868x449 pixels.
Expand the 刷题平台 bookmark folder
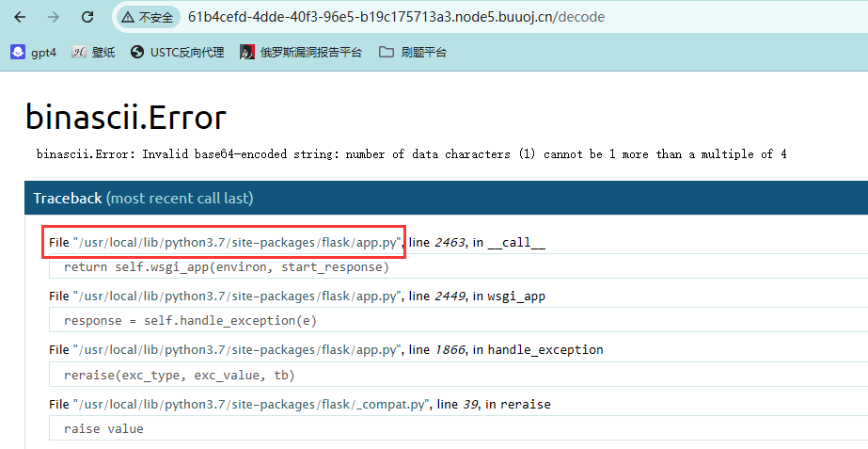tap(413, 53)
